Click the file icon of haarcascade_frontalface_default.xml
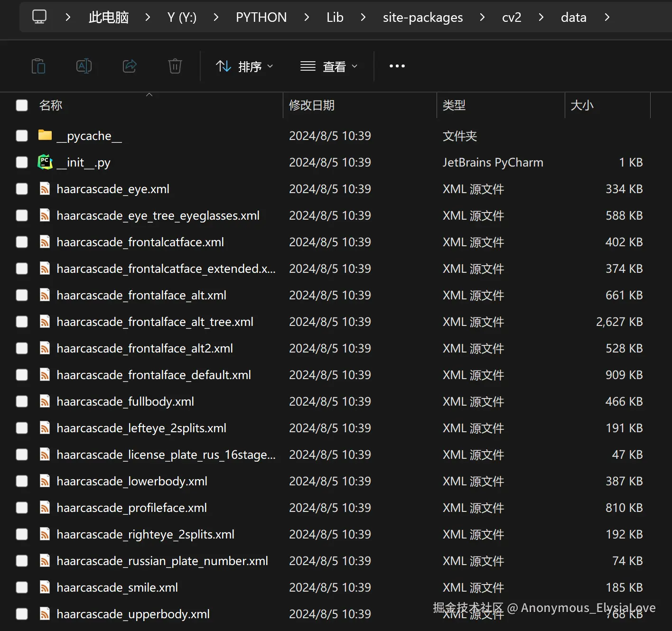The width and height of the screenshot is (672, 631). coord(45,375)
